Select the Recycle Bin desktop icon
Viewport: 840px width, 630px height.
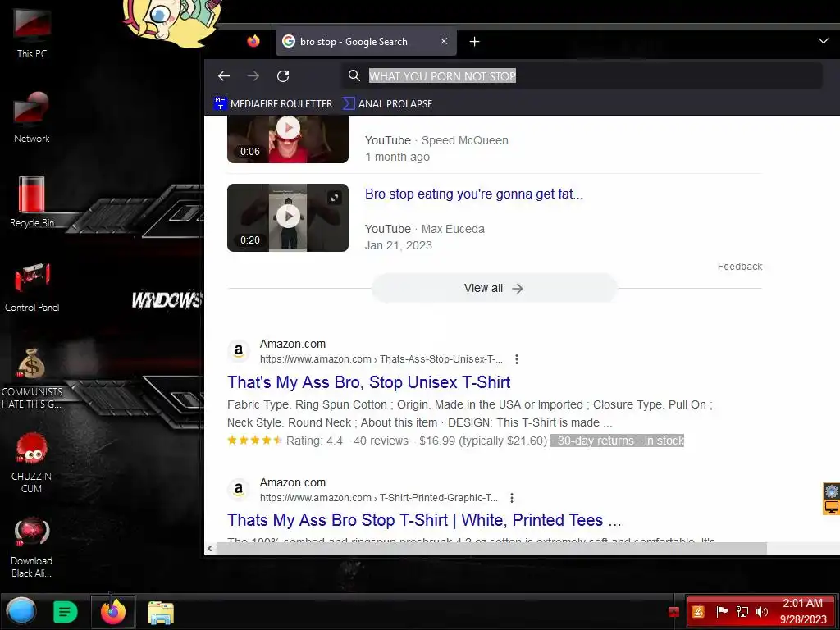point(32,202)
